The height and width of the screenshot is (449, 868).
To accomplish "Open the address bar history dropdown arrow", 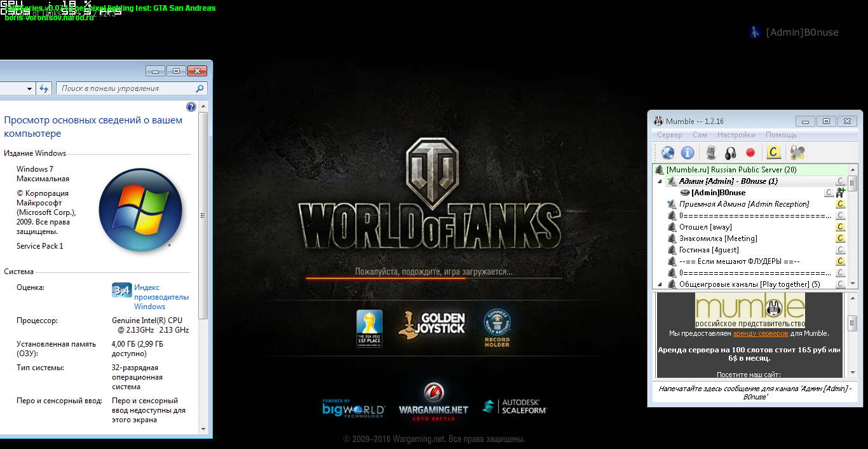I will pos(29,88).
